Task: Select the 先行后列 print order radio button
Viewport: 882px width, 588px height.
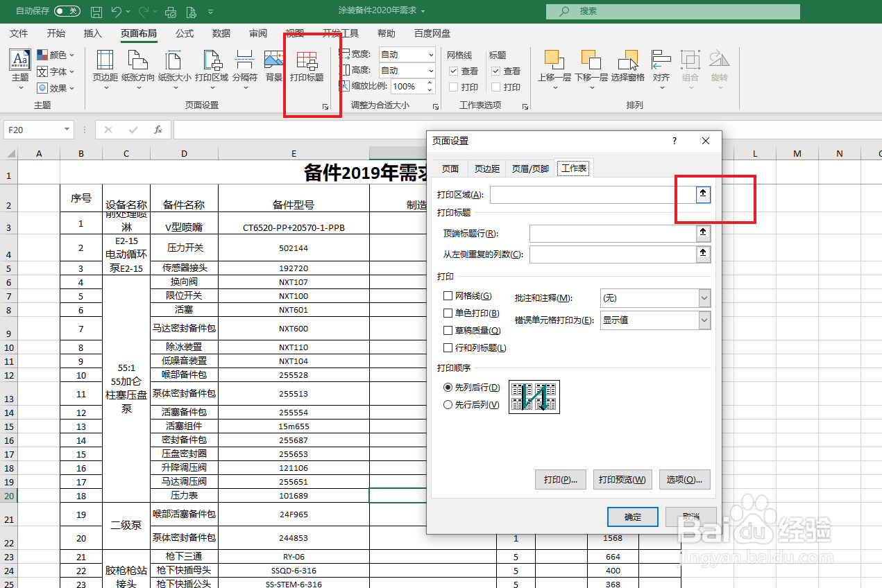Action: [x=448, y=404]
